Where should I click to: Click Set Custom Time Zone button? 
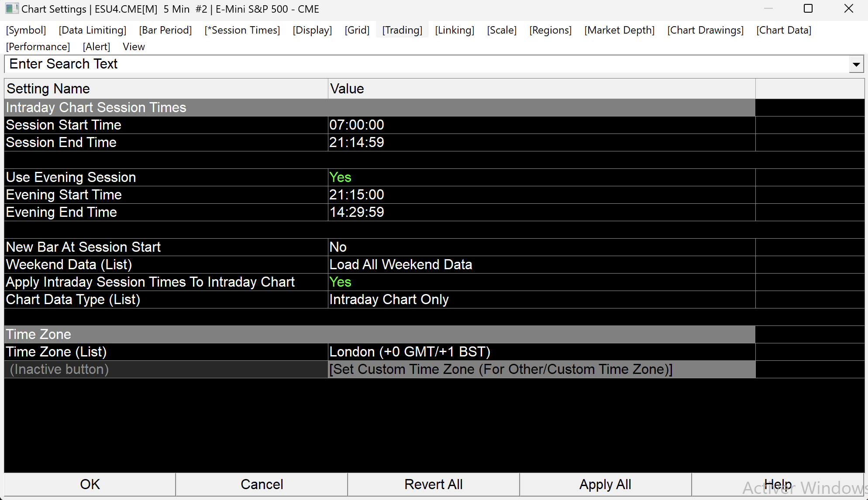tap(500, 369)
